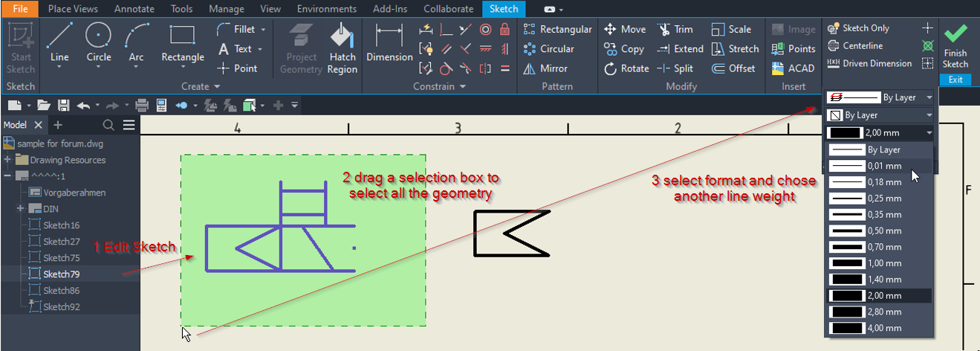Select the Stretch tool
This screenshot has width=980, height=351.
[735, 49]
